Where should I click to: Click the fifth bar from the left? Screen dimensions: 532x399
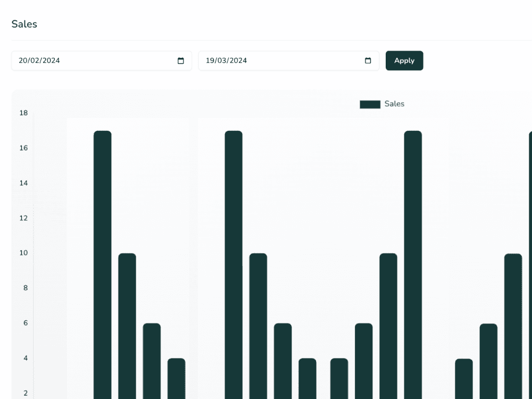[234, 266]
